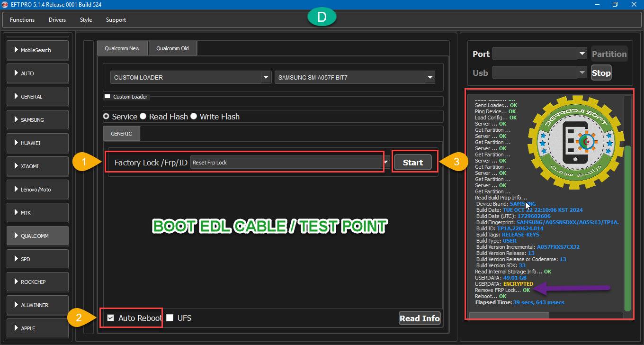Click the 'Reboot... OK' log line

(491, 296)
